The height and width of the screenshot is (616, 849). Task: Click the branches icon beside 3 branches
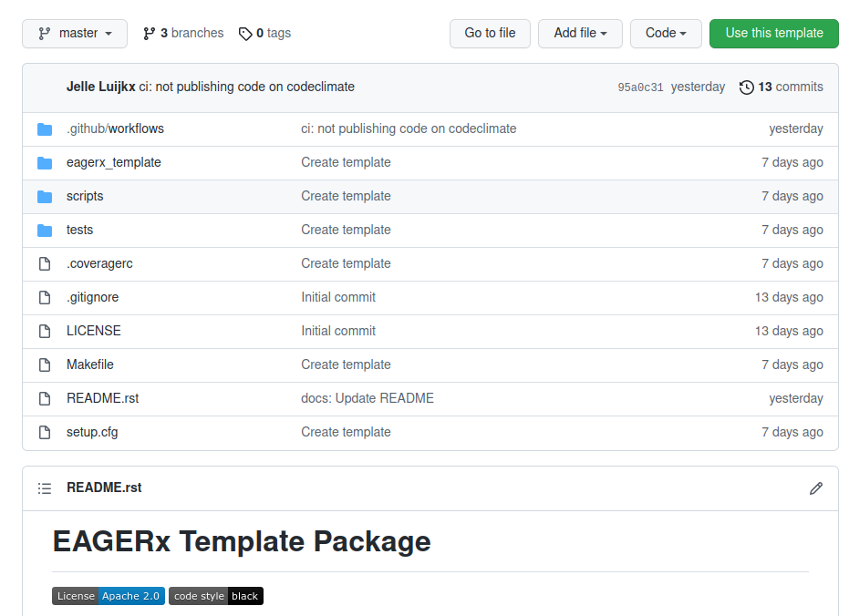149,34
